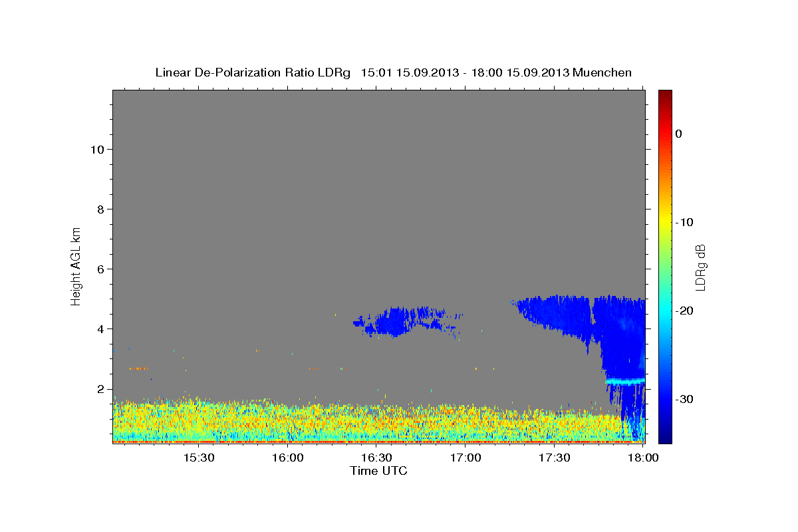Click the plot title 'Linear De-Polarization Ratio LDRg'
This screenshot has height=532, width=798.
(x=253, y=72)
